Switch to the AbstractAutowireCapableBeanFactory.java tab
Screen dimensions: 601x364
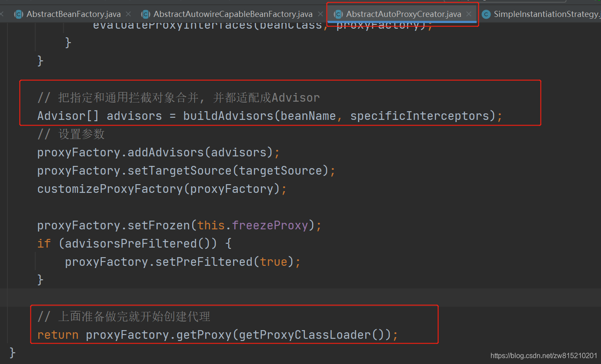[x=233, y=14]
